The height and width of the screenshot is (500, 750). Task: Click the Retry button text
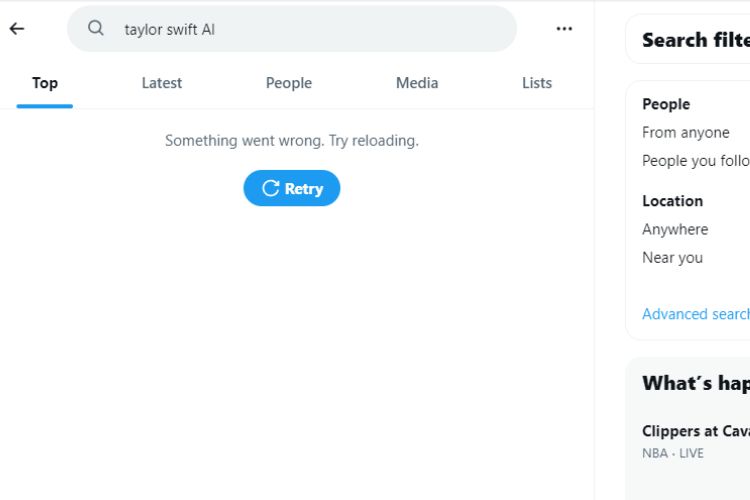pyautogui.click(x=304, y=189)
